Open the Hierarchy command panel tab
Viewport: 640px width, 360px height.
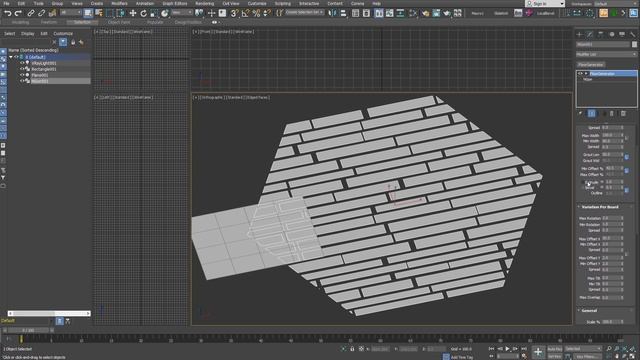tap(600, 34)
